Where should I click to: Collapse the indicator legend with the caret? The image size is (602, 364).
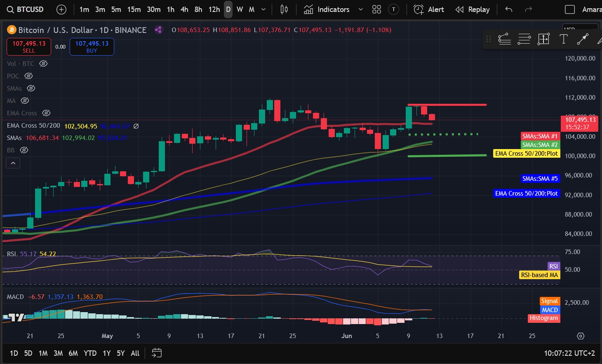[13, 163]
